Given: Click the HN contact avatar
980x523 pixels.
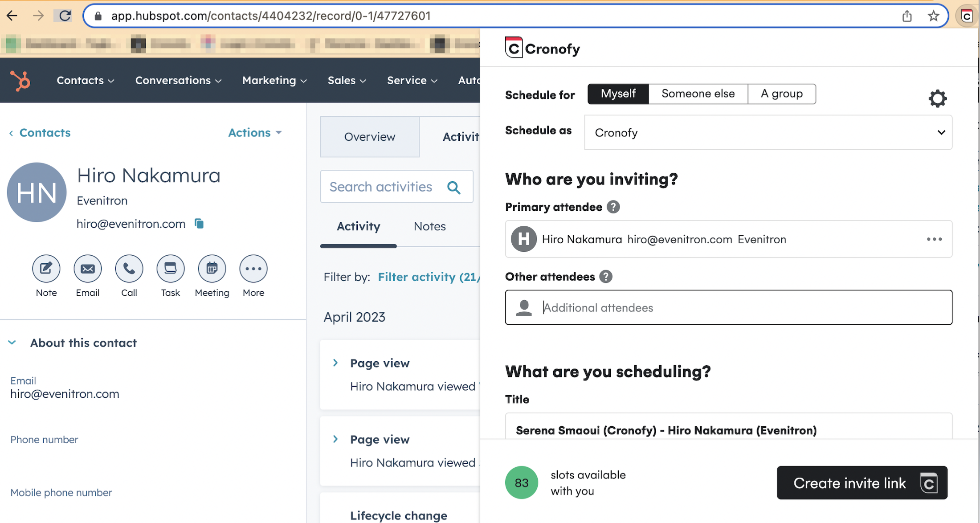Looking at the screenshot, I should click(37, 192).
